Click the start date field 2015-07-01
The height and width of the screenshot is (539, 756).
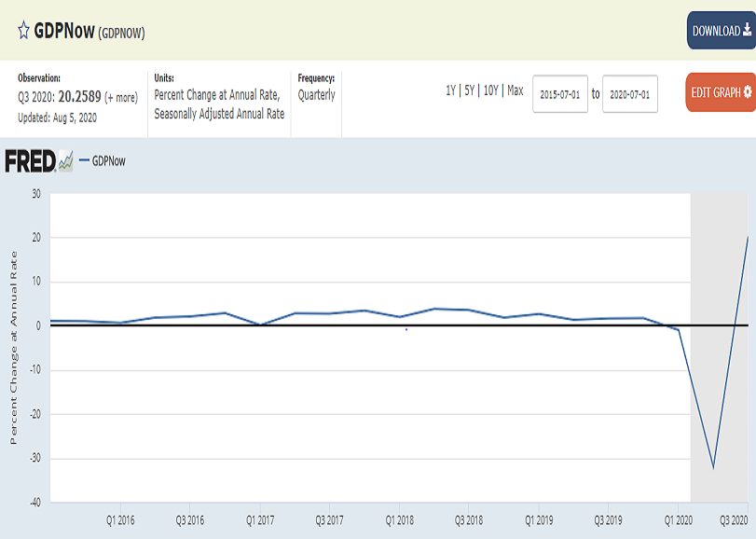point(560,94)
